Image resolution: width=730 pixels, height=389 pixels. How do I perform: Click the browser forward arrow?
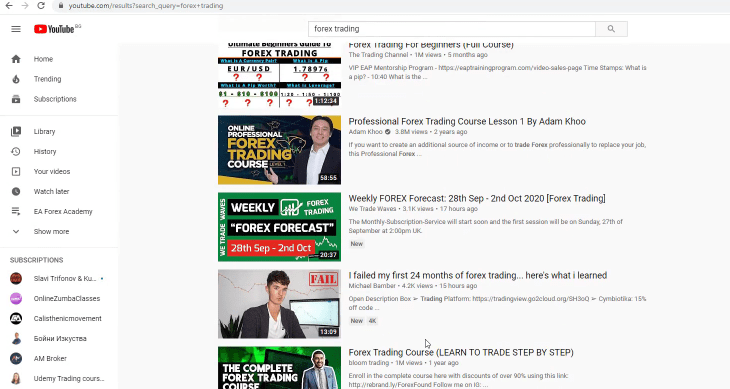coord(25,6)
